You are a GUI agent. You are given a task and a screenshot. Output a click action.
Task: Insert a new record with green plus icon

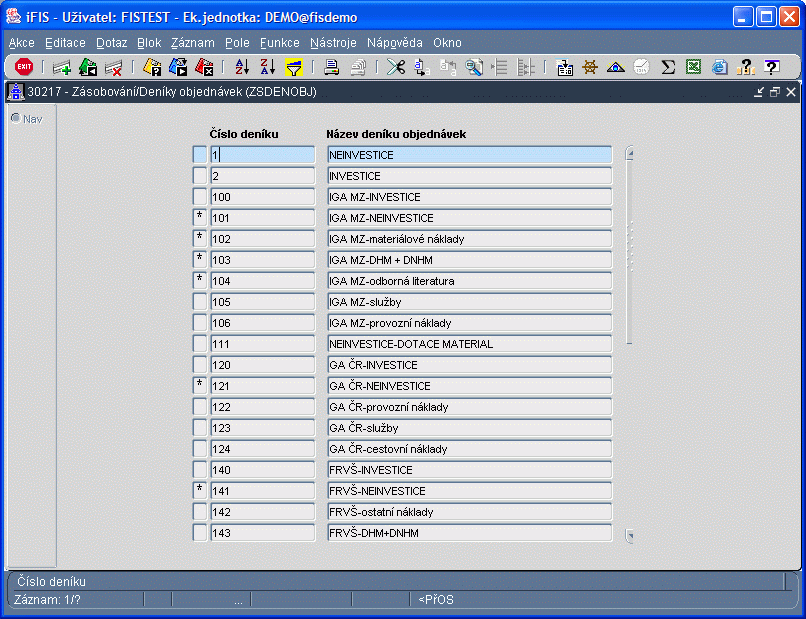pos(62,67)
